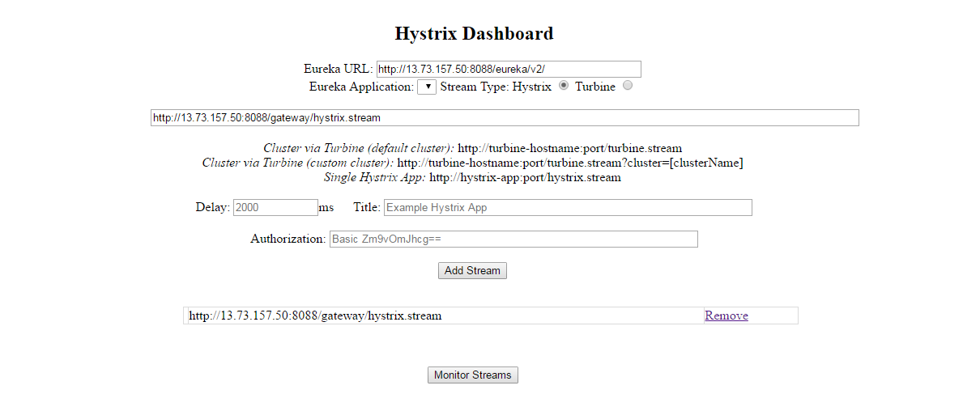The width and height of the screenshot is (980, 394).
Task: Click the custom cluster example URL text
Action: tap(570, 163)
